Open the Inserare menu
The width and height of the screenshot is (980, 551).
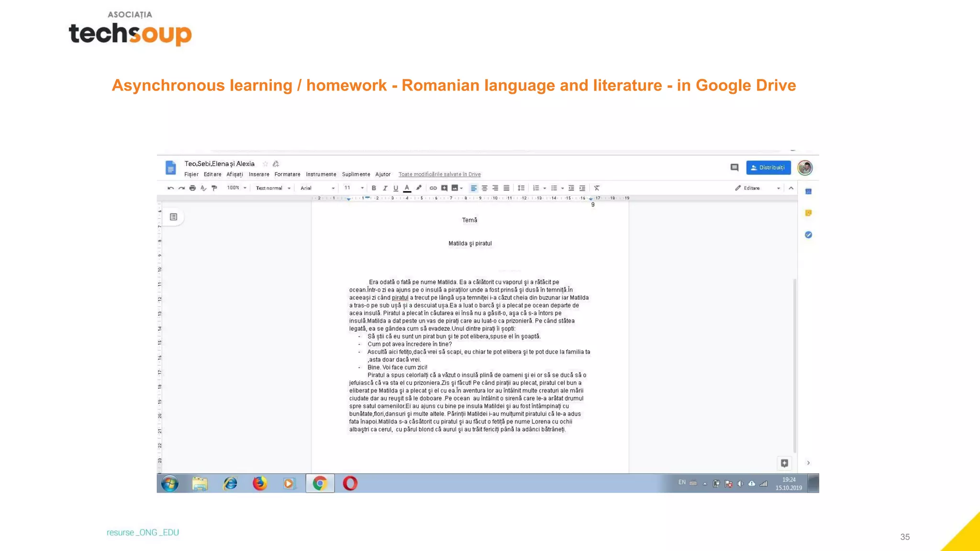259,174
